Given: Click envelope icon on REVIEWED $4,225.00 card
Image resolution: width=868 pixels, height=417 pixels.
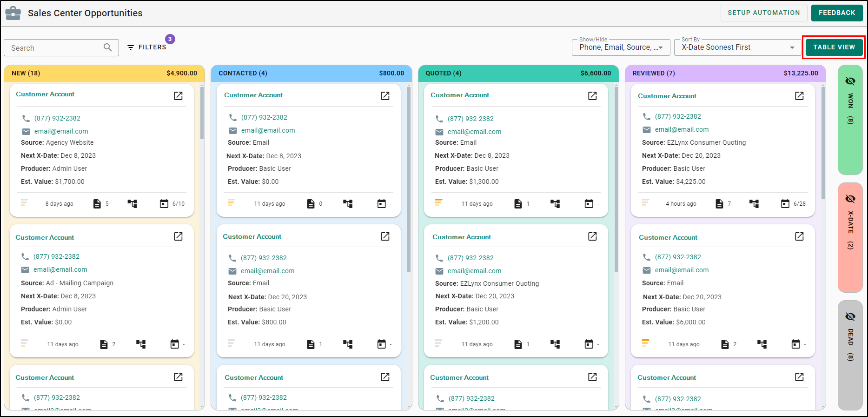Looking at the screenshot, I should pyautogui.click(x=647, y=129).
